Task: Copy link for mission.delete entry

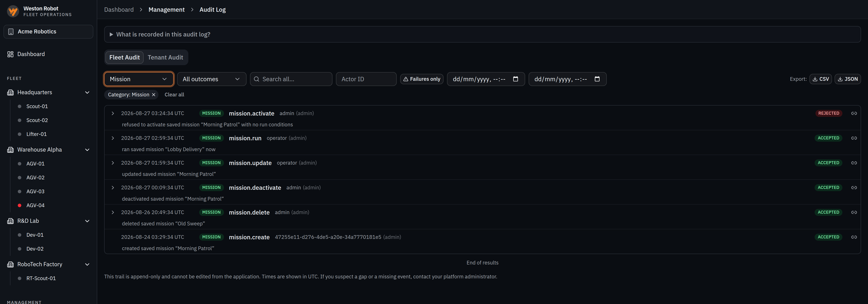Action: click(x=854, y=212)
